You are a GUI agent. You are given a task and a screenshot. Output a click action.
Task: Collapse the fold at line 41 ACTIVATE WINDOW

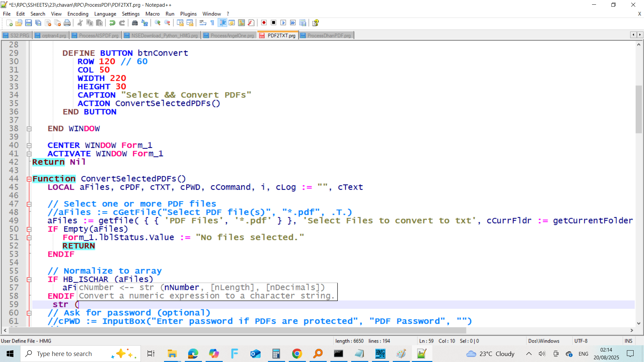coord(29,154)
